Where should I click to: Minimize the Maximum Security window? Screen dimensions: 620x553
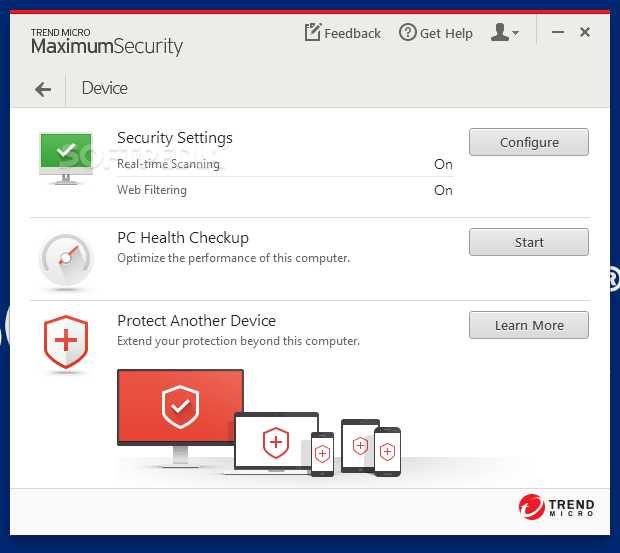coord(558,32)
